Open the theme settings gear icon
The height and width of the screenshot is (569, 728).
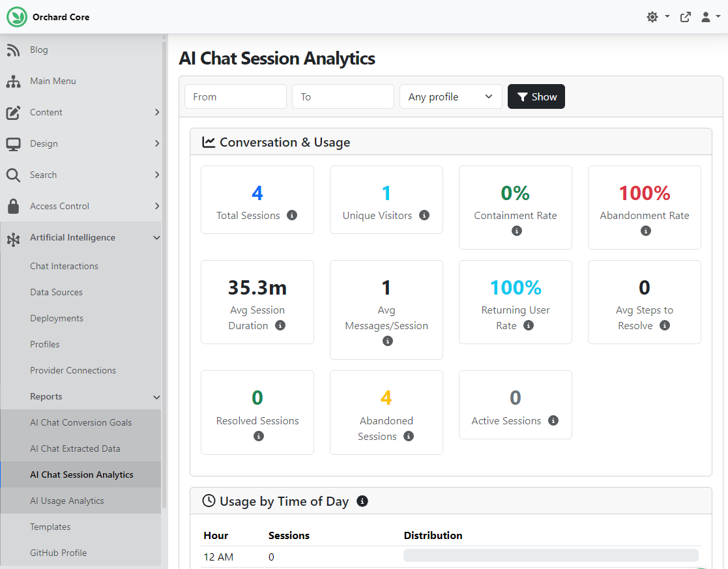(x=652, y=17)
